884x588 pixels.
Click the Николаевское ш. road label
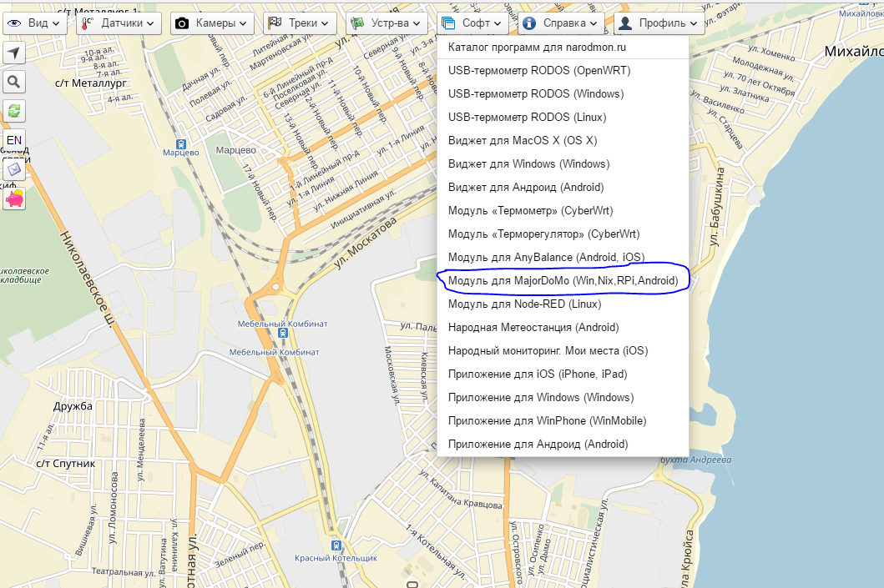(88, 279)
